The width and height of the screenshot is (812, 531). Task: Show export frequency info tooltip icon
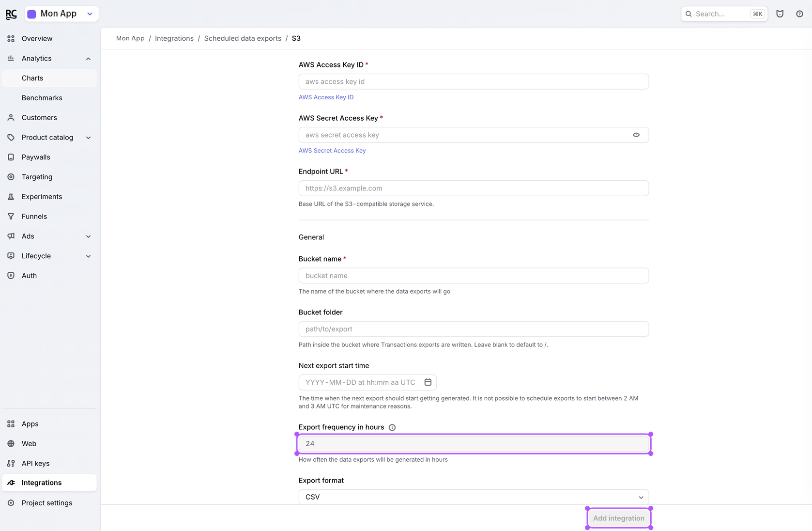pyautogui.click(x=392, y=427)
